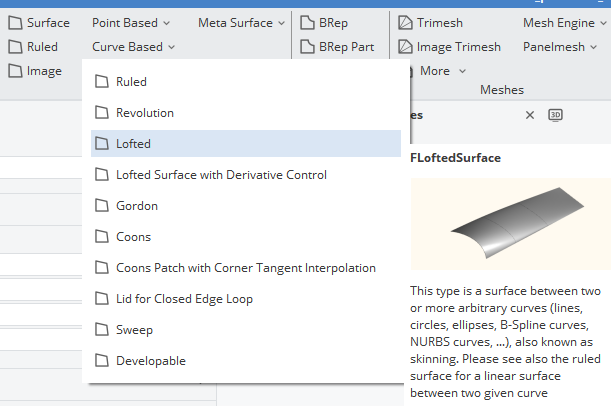Image resolution: width=611 pixels, height=406 pixels.
Task: Select the Trimesh icon
Action: click(405, 23)
